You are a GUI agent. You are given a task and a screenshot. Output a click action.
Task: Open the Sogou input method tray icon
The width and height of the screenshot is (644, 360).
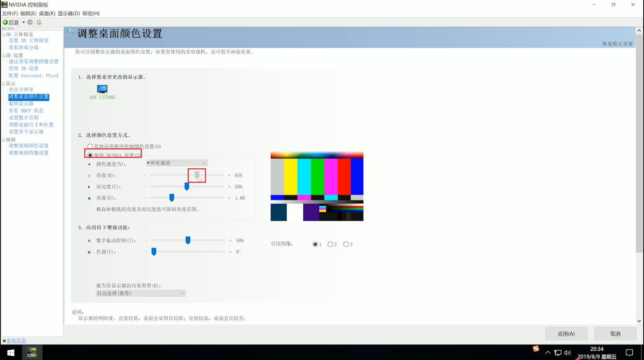tap(536, 348)
